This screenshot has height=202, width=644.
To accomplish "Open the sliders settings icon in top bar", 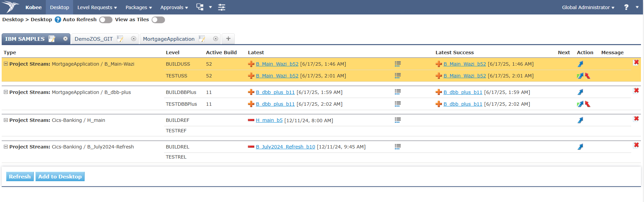I will point(222,7).
